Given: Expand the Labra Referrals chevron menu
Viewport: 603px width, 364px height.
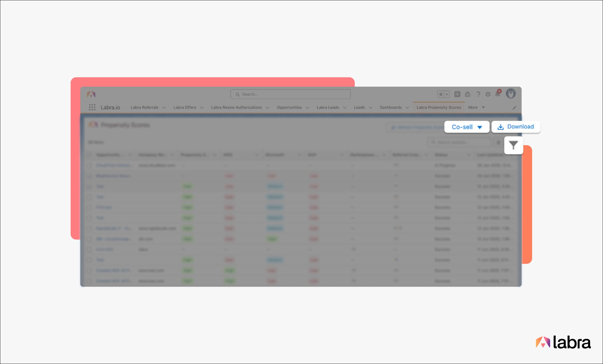Looking at the screenshot, I should click(164, 108).
